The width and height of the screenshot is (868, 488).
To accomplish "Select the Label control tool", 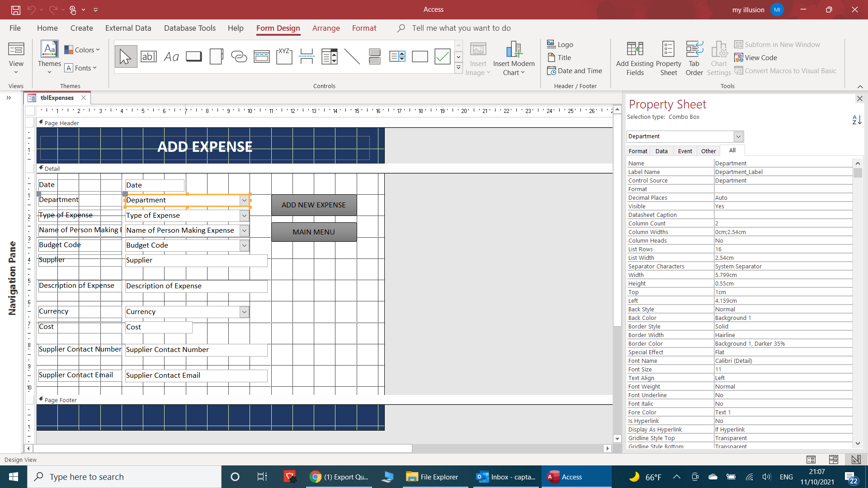I will 171,56.
